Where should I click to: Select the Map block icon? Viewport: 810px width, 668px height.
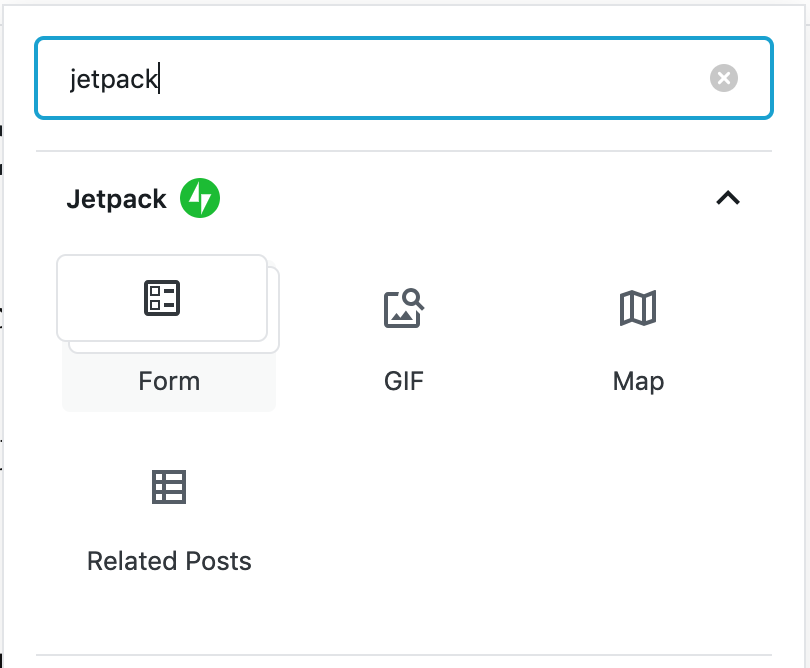coord(638,309)
